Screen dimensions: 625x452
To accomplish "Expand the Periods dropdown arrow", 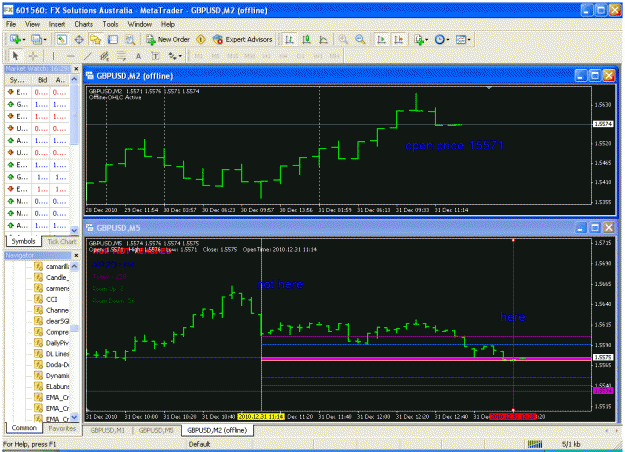I will tap(448, 39).
